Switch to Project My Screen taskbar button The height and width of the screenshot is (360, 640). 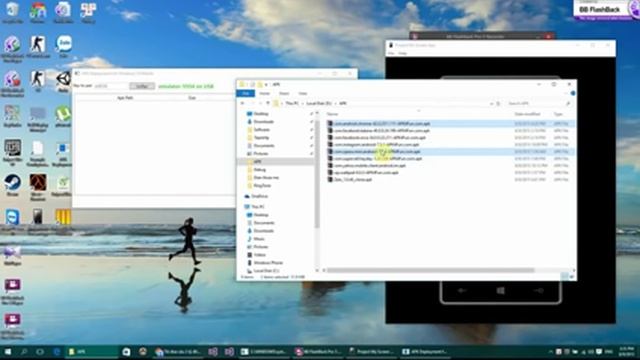371,352
